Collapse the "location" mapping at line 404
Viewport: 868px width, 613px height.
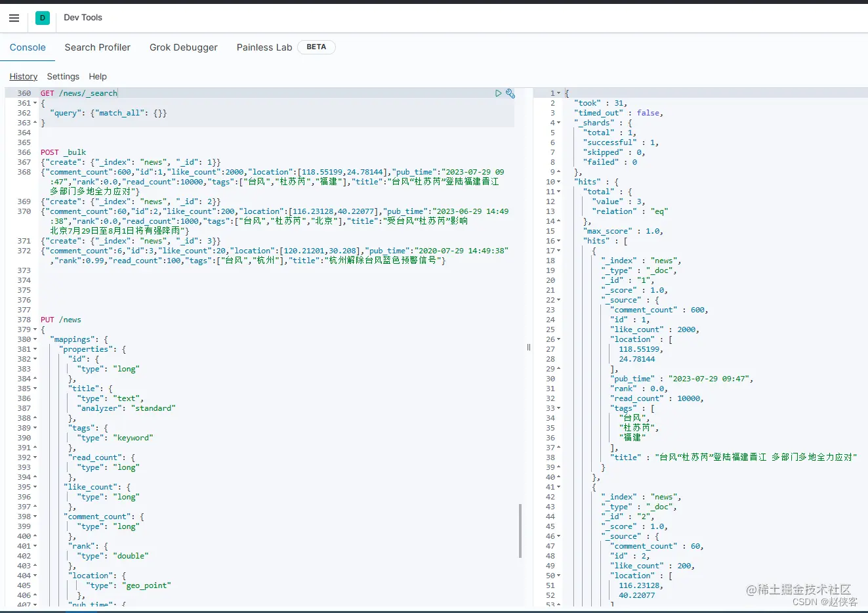pos(35,576)
